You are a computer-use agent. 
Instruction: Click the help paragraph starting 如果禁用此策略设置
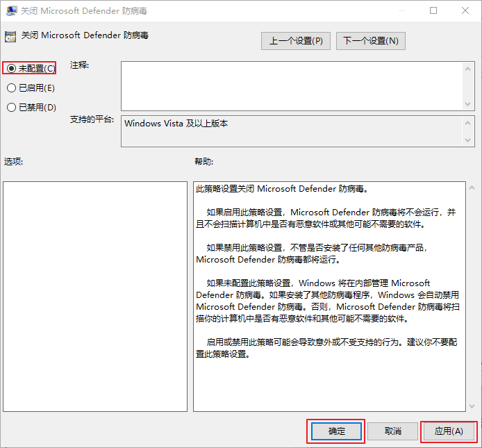[x=312, y=254]
